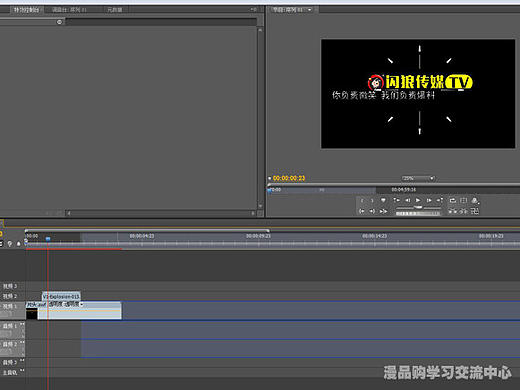Click the Effect Controls horizontal scrollbar
The image size is (520, 390).
pyautogui.click(x=161, y=213)
